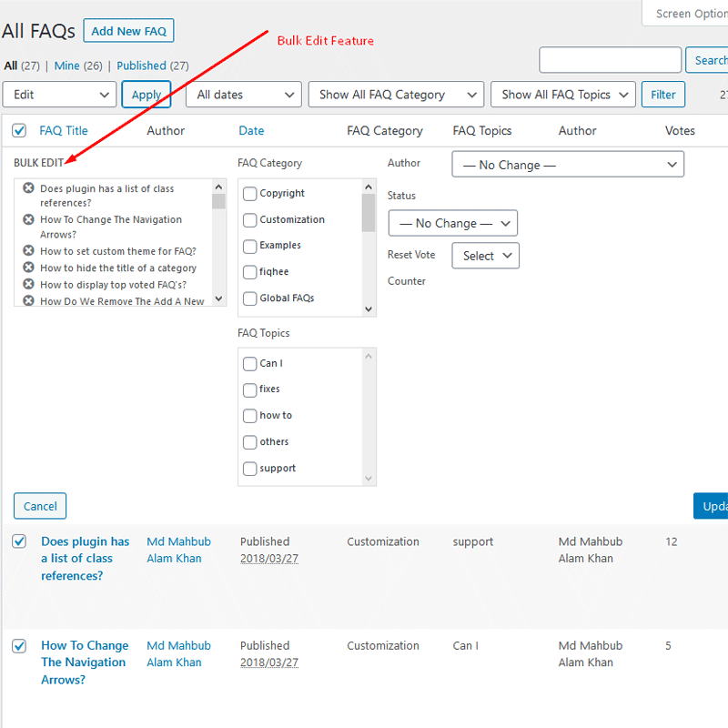This screenshot has width=728, height=728.
Task: Open the Reset Vote Counter Select dropdown
Action: coord(485,256)
